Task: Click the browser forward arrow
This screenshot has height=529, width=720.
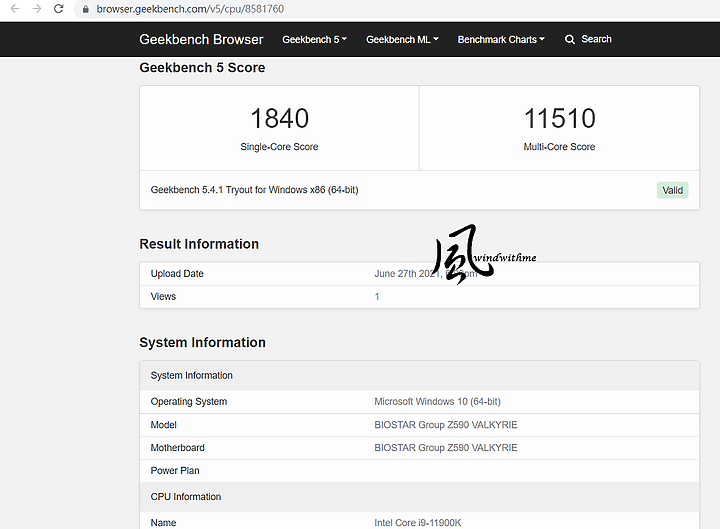Action: [x=37, y=9]
